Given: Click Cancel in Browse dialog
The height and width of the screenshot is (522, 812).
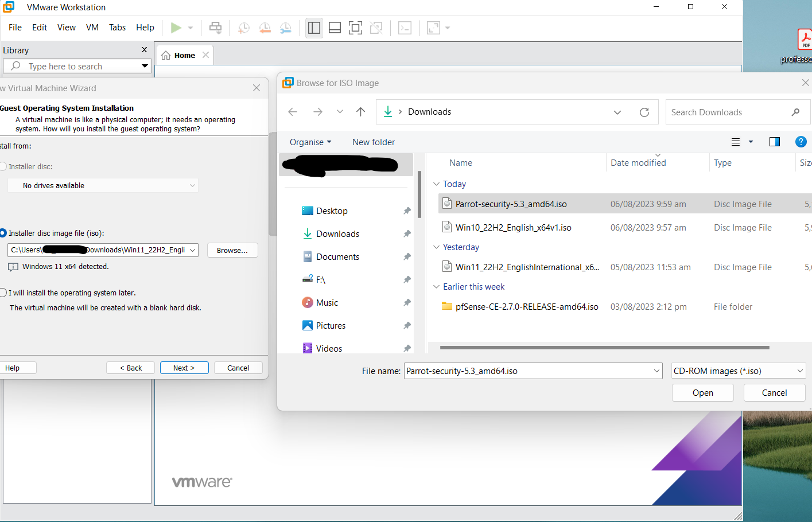Looking at the screenshot, I should tap(774, 393).
